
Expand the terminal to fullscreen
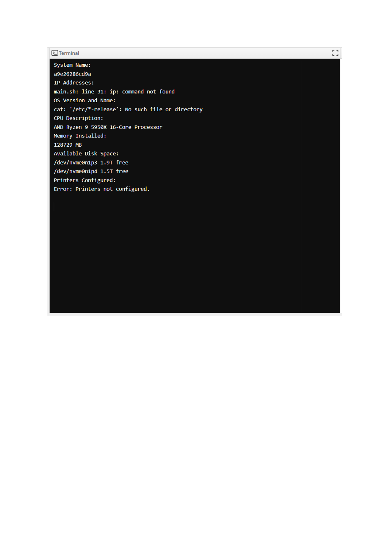click(x=335, y=53)
